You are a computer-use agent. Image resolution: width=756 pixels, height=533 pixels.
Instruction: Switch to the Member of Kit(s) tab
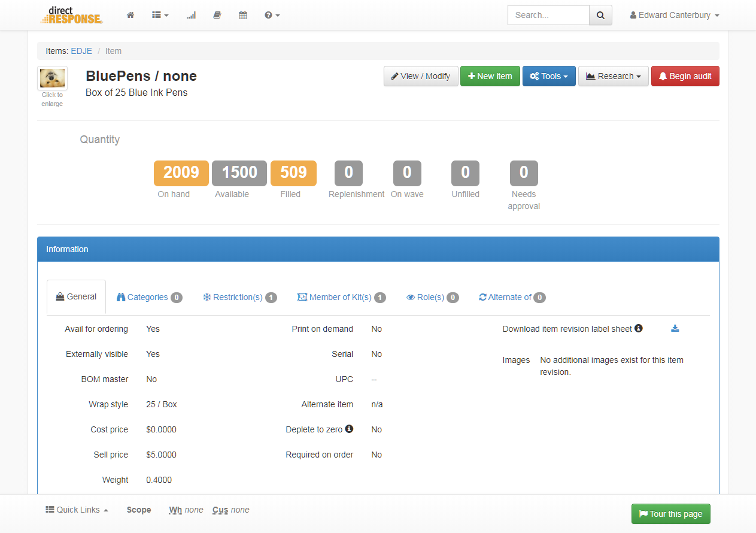pos(341,297)
